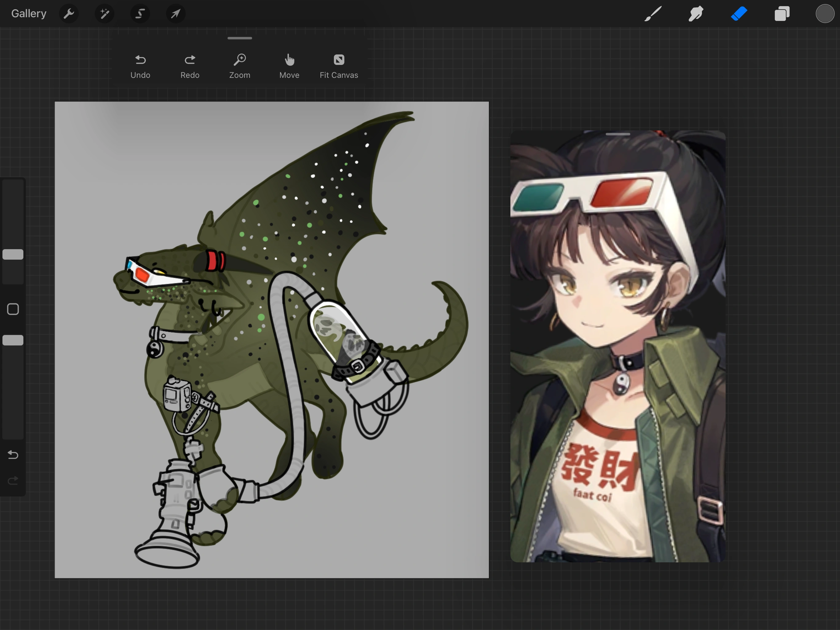Open the Actions menu (wrench icon)
Viewport: 840px width, 630px height.
(69, 14)
